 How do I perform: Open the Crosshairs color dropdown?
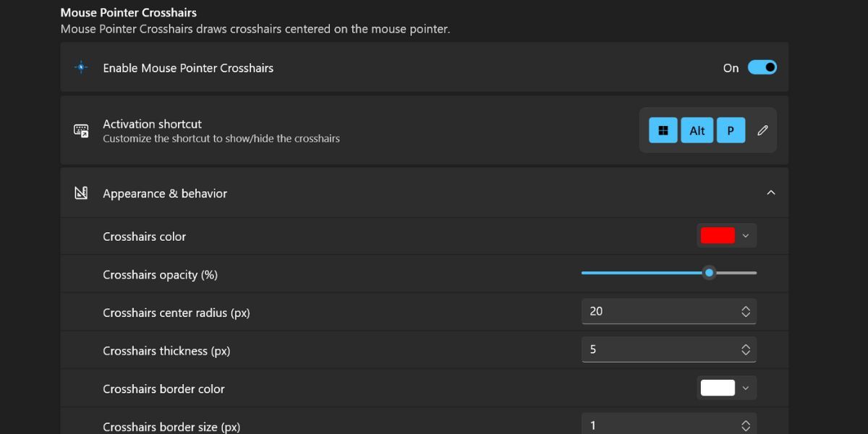click(x=746, y=236)
